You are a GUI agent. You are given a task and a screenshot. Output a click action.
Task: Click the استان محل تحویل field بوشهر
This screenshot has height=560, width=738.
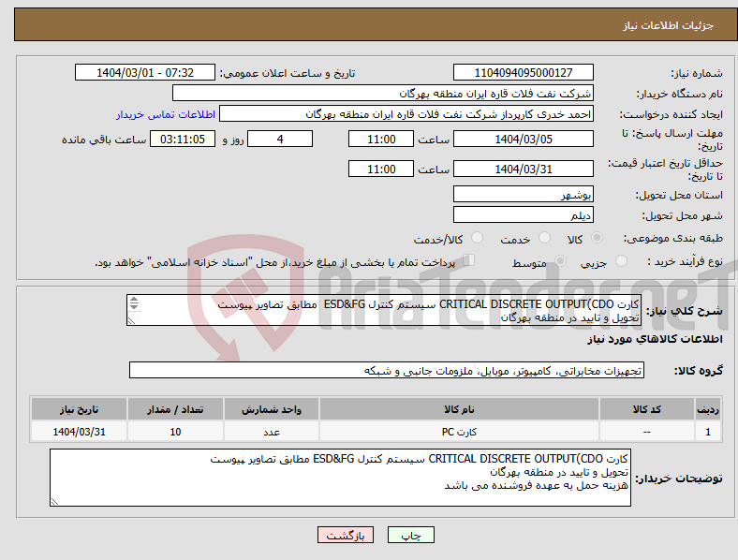pos(523,194)
